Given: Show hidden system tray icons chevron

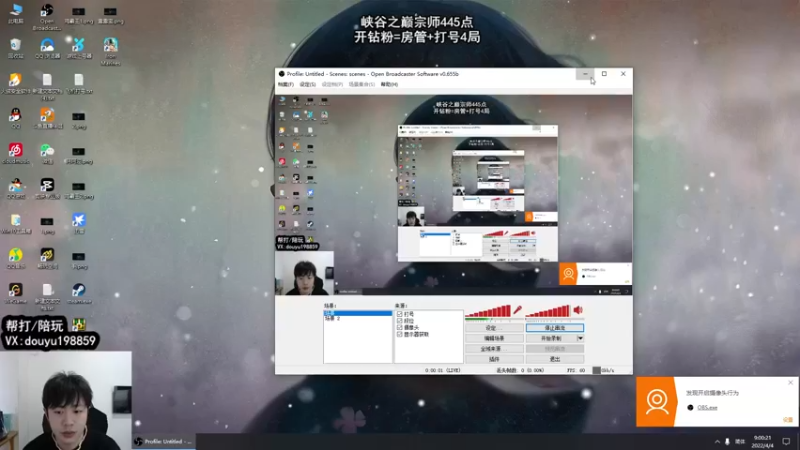Looking at the screenshot, I should pos(717,441).
